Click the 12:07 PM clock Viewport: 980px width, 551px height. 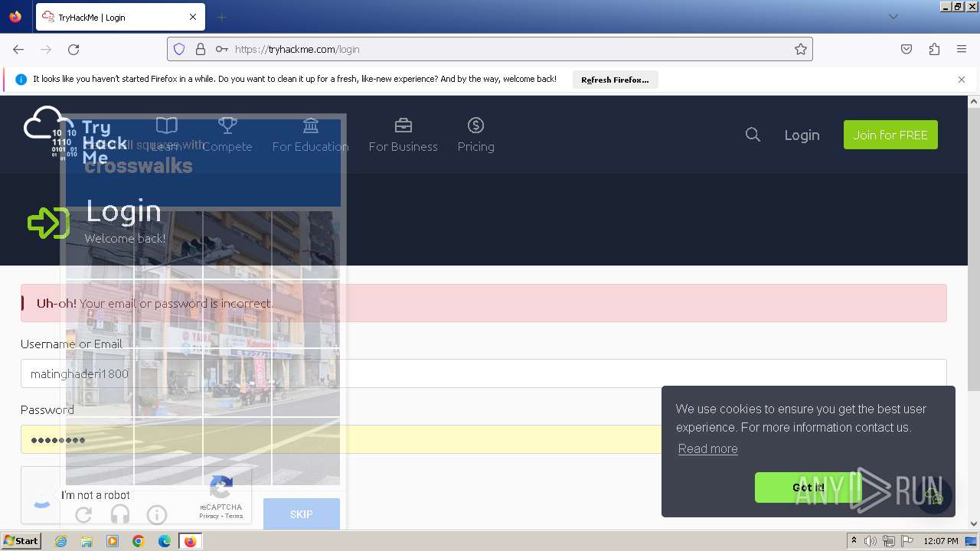click(941, 541)
